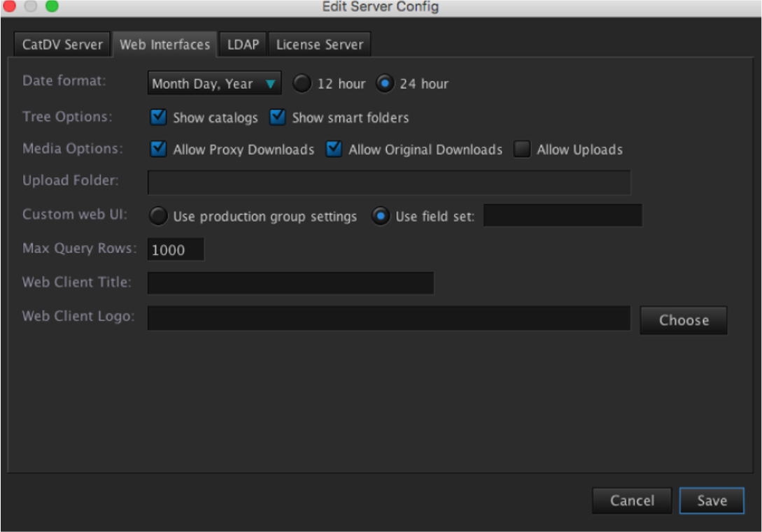The image size is (762, 532).
Task: Enable the Allow Uploads checkbox
Action: pyautogui.click(x=522, y=149)
